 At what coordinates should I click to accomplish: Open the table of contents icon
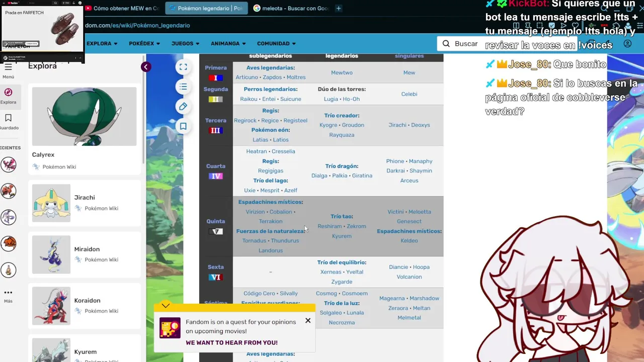coord(183,87)
